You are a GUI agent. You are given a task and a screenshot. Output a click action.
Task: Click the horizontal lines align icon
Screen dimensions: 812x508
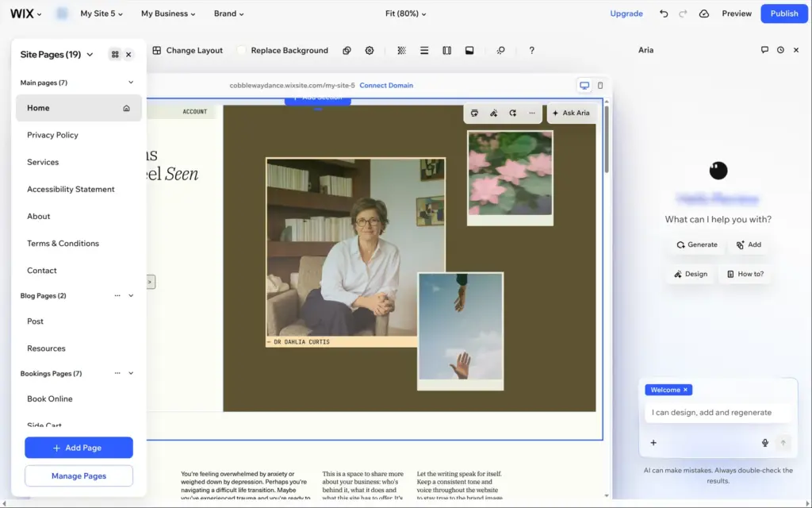tap(424, 50)
